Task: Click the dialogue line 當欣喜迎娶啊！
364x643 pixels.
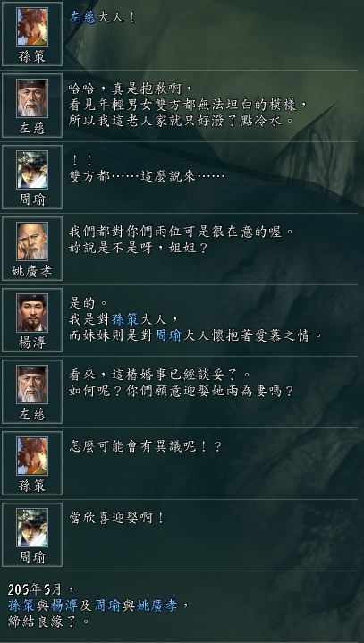Action: (x=116, y=518)
